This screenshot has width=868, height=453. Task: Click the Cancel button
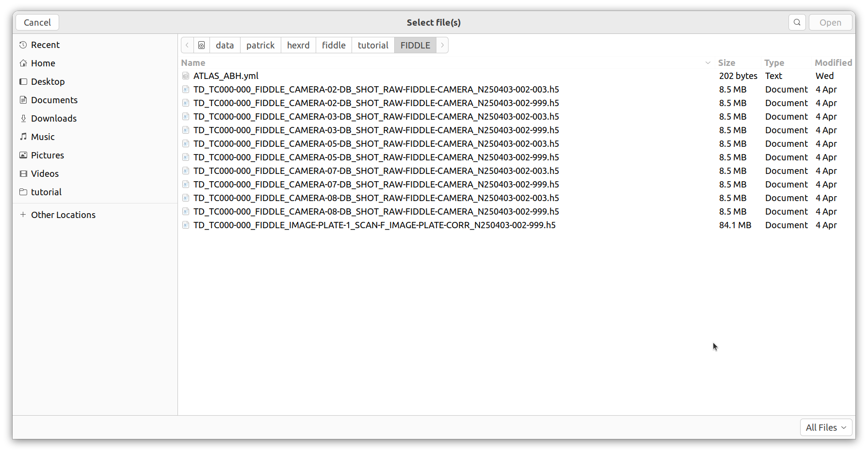37,22
